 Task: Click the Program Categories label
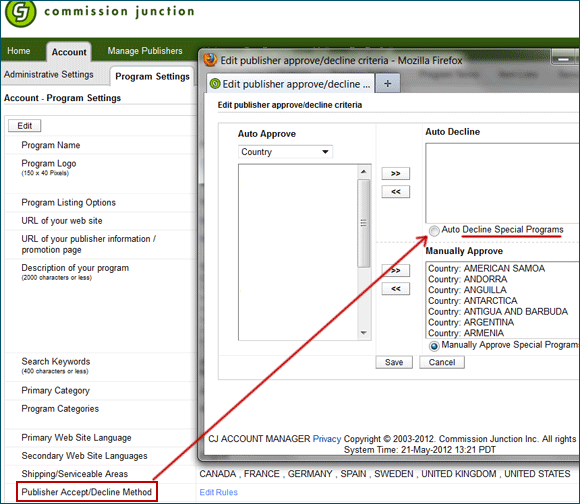pos(60,409)
